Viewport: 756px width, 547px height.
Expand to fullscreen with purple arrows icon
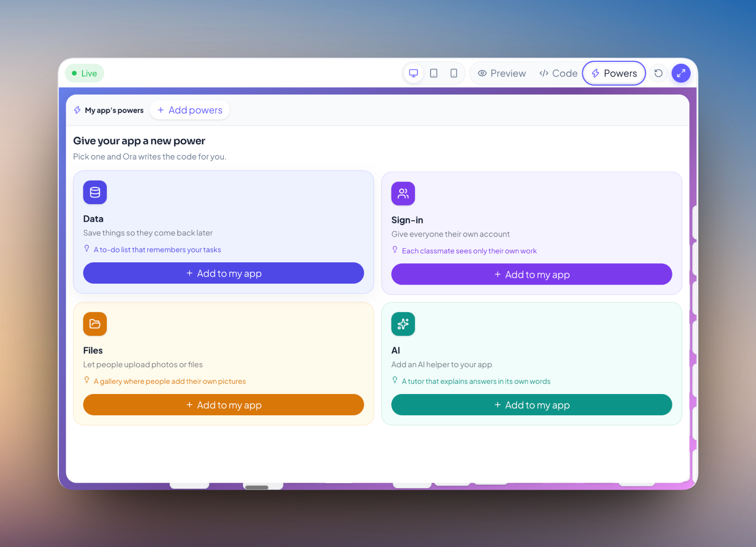(681, 73)
